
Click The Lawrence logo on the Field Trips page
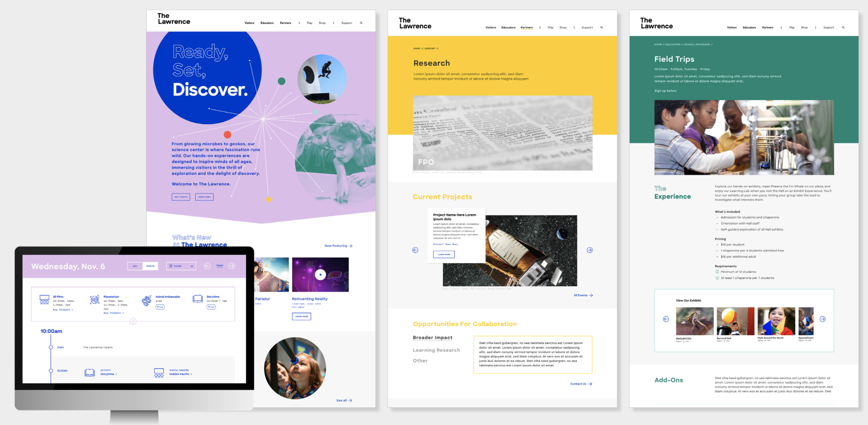(656, 23)
